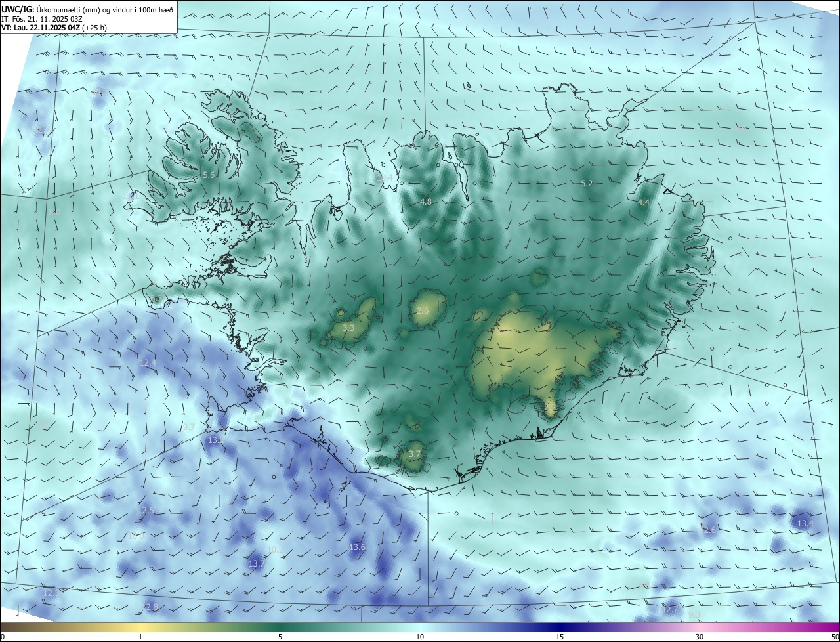Click the 3.7 value on the southern glacier
This screenshot has height=642, width=840.
[414, 454]
